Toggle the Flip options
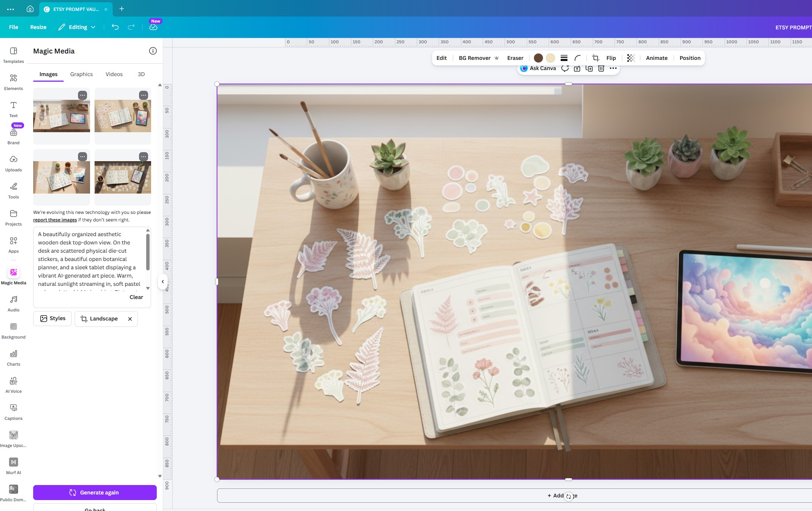Screen dimensions: 812x511 611,58
